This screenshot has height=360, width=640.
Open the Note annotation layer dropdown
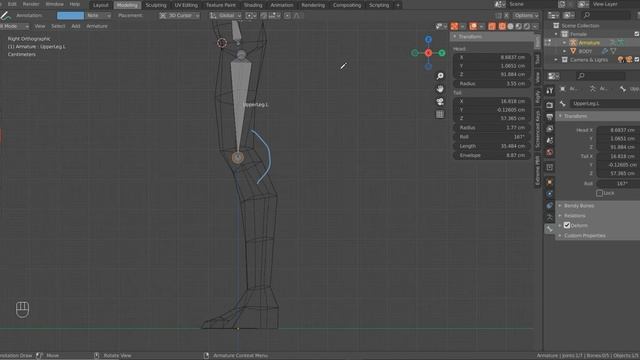[98, 16]
